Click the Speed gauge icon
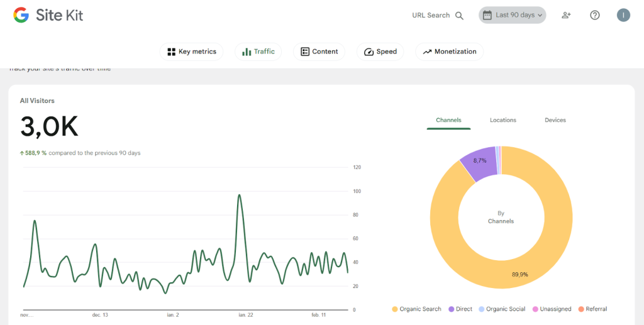Viewport: 644px width, 325px height. tap(369, 52)
